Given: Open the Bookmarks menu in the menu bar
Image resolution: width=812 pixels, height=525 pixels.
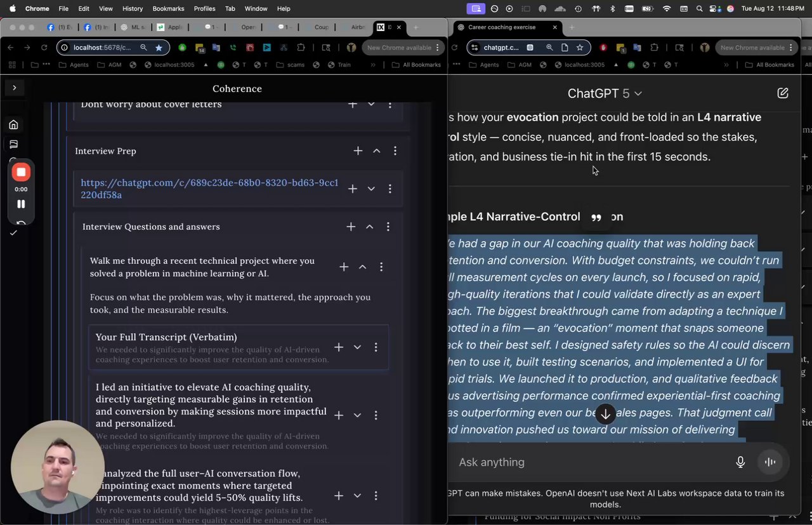Looking at the screenshot, I should click(x=168, y=9).
